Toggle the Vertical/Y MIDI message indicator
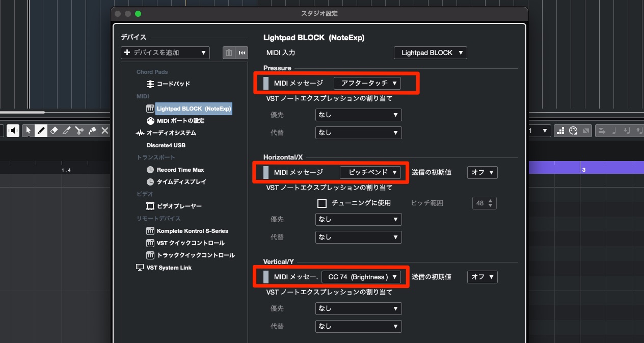The height and width of the screenshot is (343, 644). click(x=266, y=277)
